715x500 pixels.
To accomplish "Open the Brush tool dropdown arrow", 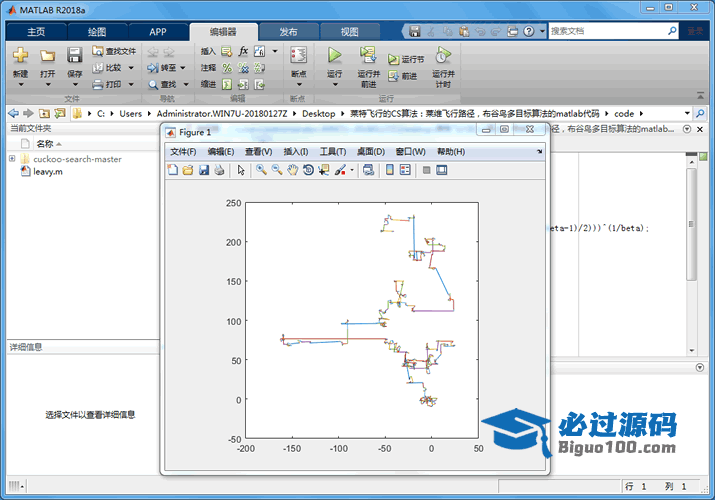I will pyautogui.click(x=352, y=171).
